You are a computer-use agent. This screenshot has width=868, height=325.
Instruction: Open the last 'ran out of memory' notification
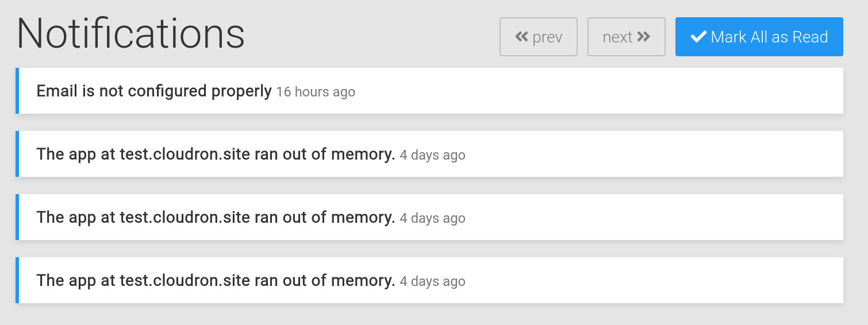click(x=216, y=280)
